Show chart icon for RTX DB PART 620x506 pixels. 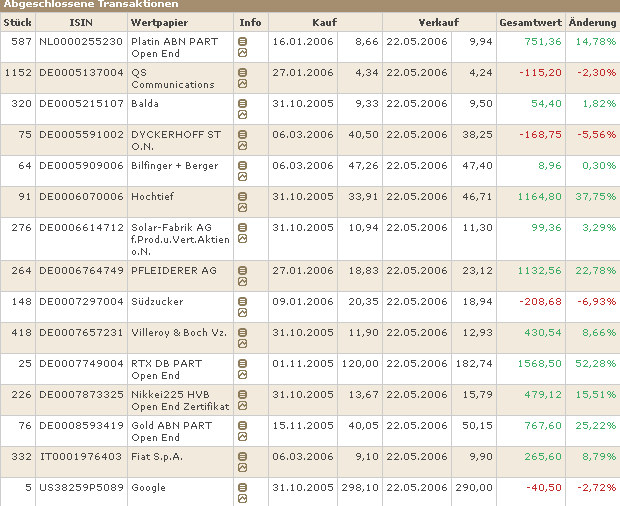(x=242, y=375)
